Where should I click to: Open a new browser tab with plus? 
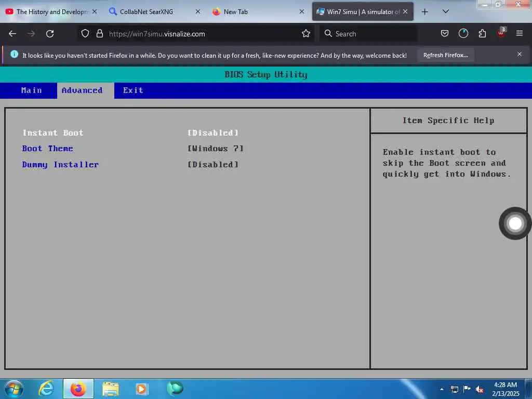(x=424, y=12)
